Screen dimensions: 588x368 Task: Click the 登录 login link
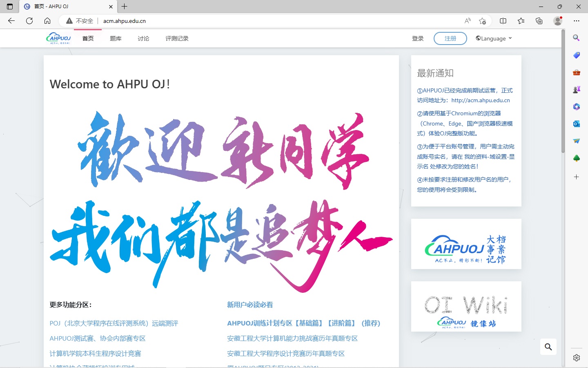pos(418,38)
